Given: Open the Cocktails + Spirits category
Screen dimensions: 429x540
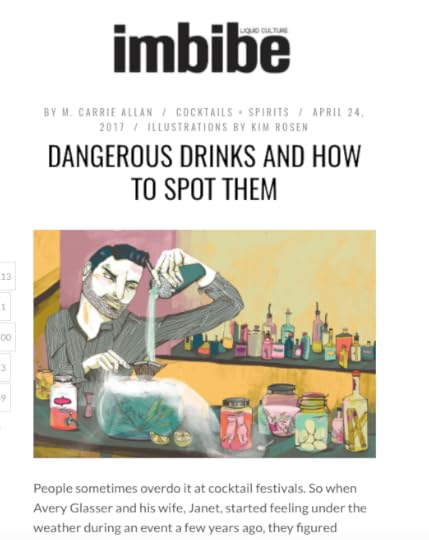Looking at the screenshot, I should (x=232, y=112).
